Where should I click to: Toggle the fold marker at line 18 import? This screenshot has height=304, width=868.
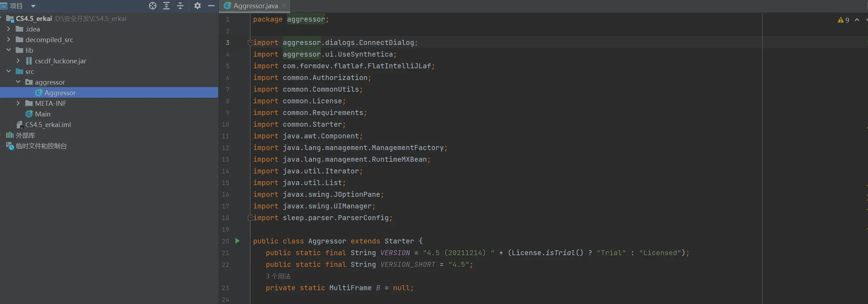click(250, 218)
